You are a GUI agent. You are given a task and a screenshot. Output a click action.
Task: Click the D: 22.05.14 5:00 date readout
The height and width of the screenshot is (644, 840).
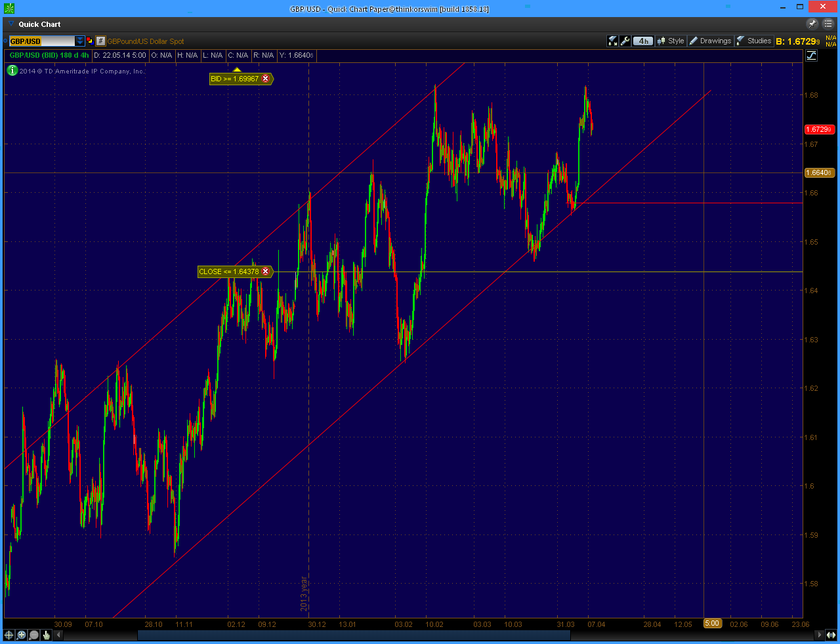120,56
